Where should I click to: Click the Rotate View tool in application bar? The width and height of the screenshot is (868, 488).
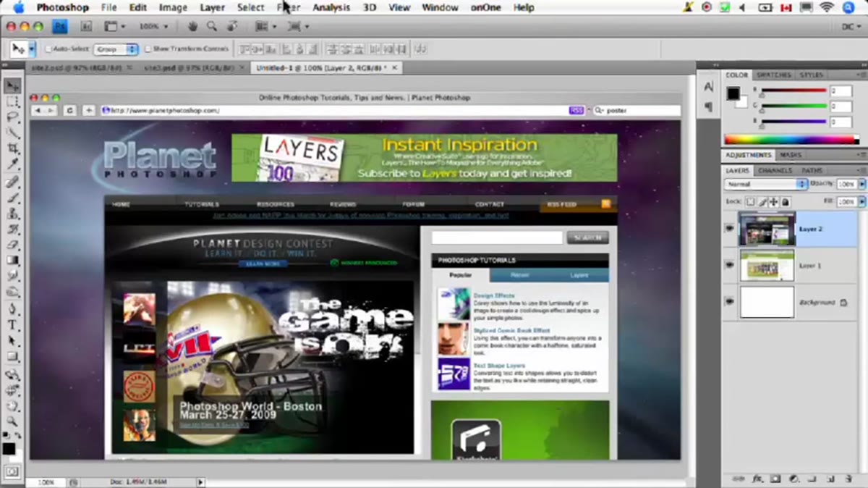[x=231, y=26]
